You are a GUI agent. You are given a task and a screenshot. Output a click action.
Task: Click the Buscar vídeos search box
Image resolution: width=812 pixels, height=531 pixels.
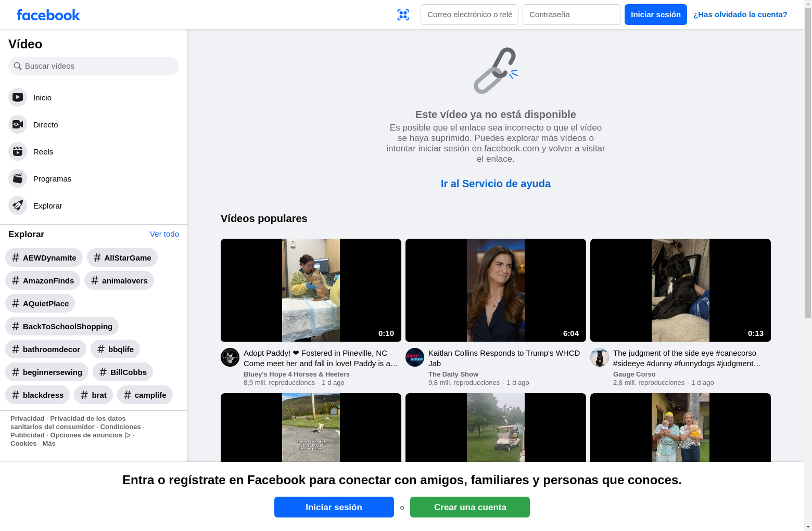coord(94,66)
